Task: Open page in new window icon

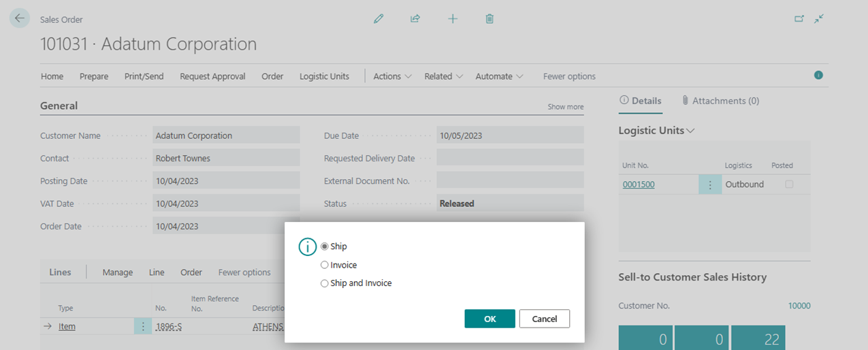Action: click(x=799, y=19)
